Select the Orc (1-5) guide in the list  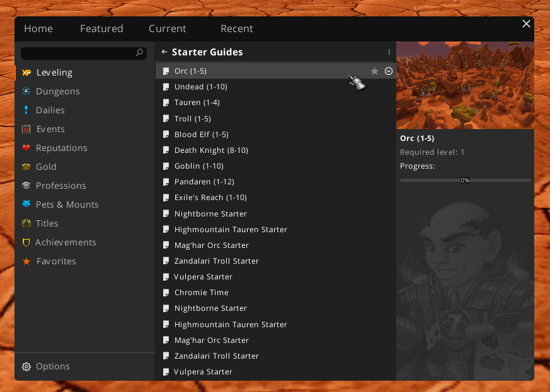[276, 71]
